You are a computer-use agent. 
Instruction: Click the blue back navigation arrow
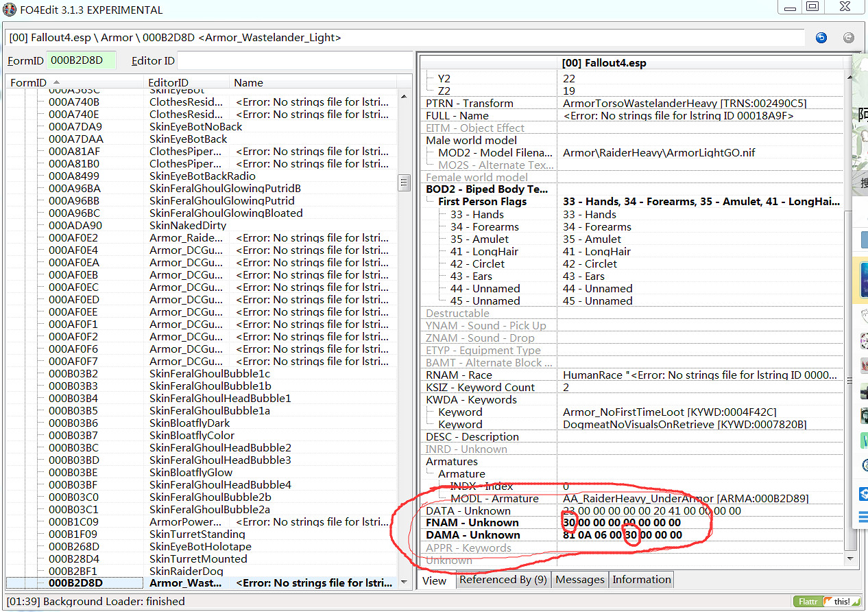click(x=821, y=38)
